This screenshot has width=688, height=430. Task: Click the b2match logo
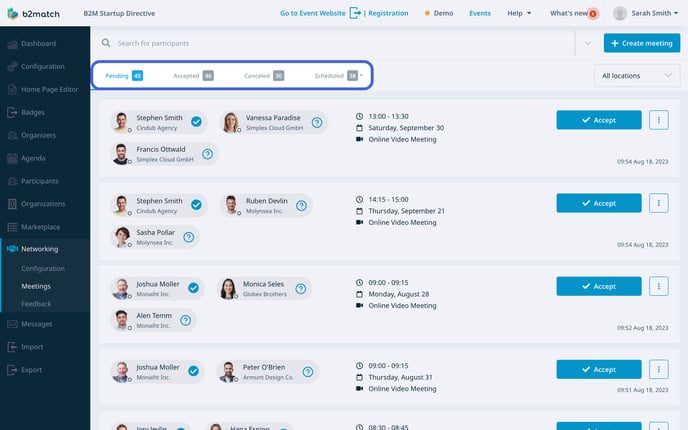point(34,14)
